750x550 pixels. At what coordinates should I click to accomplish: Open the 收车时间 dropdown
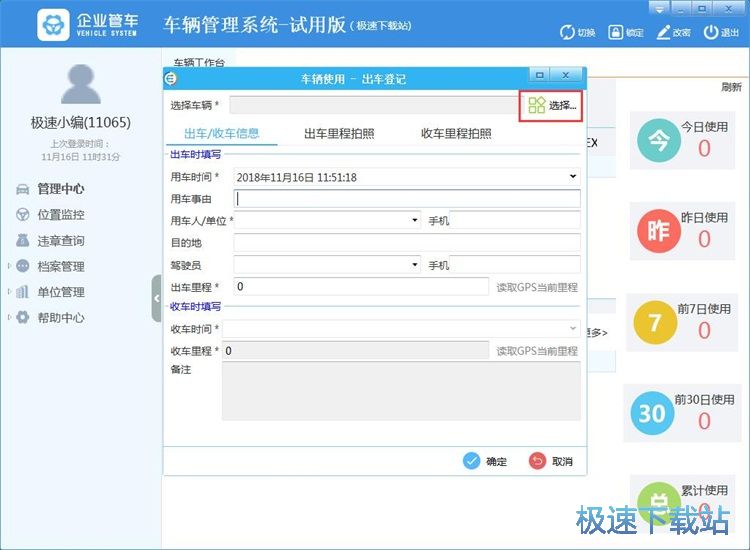[x=573, y=329]
